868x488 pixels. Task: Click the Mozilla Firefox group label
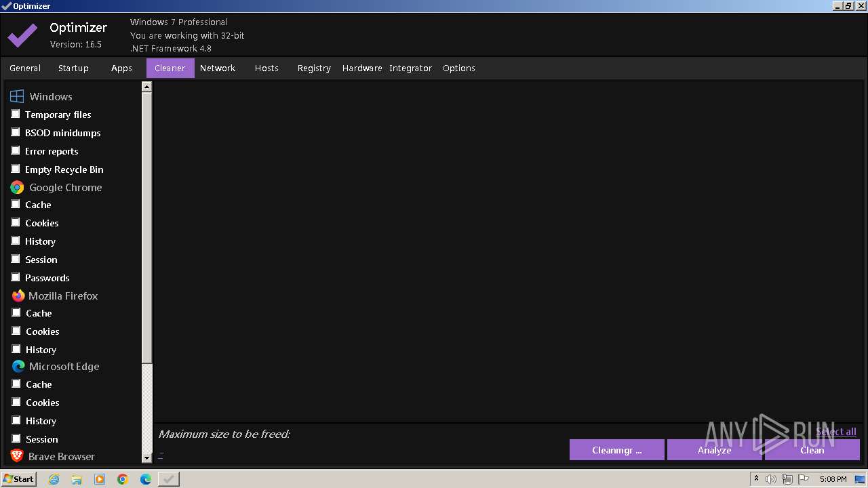click(x=63, y=296)
